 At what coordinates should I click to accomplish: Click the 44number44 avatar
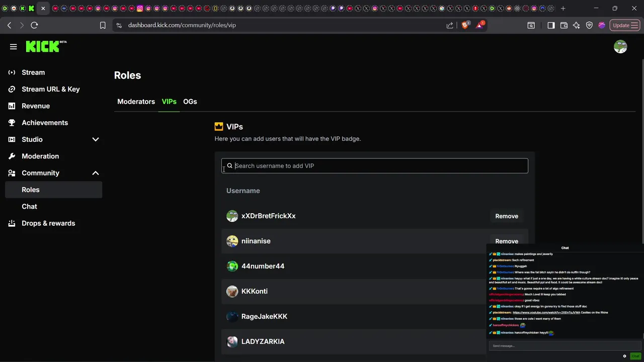pos(232,266)
